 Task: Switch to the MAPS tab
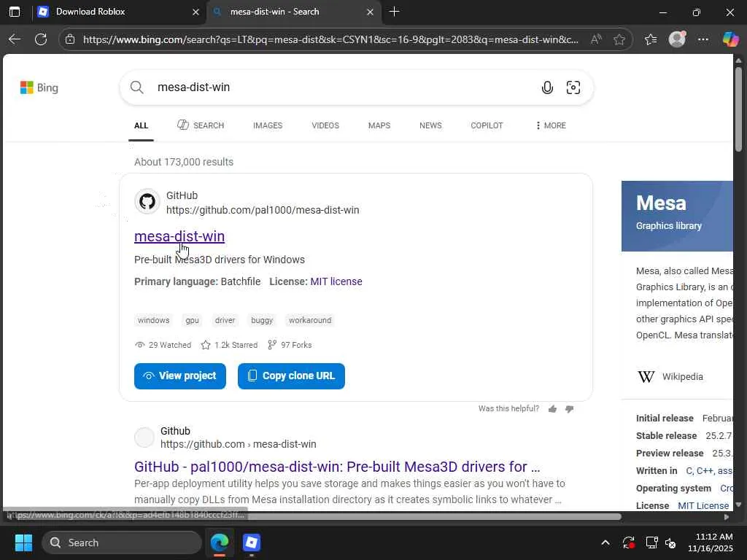click(x=379, y=125)
